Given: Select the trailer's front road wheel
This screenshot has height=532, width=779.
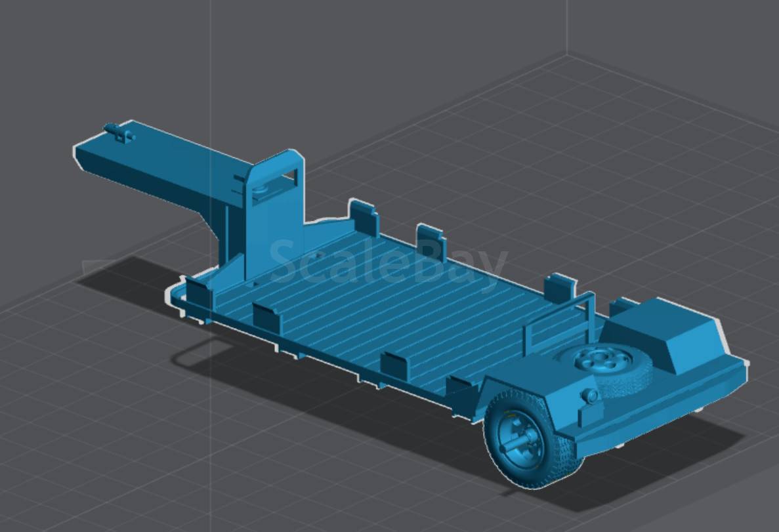Looking at the screenshot, I should point(532,439).
